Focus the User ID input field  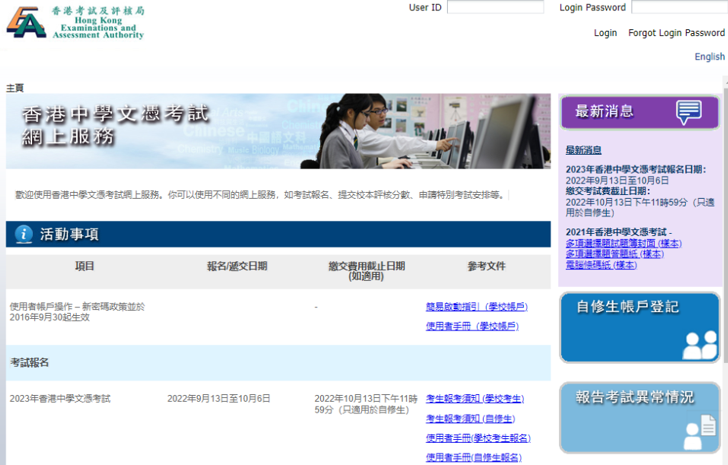tap(495, 7)
